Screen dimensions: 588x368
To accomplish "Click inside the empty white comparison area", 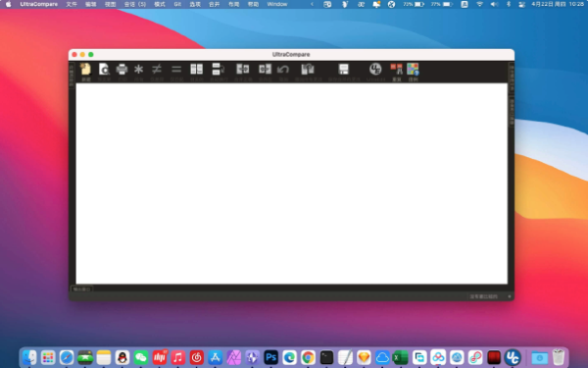I will [x=291, y=184].
